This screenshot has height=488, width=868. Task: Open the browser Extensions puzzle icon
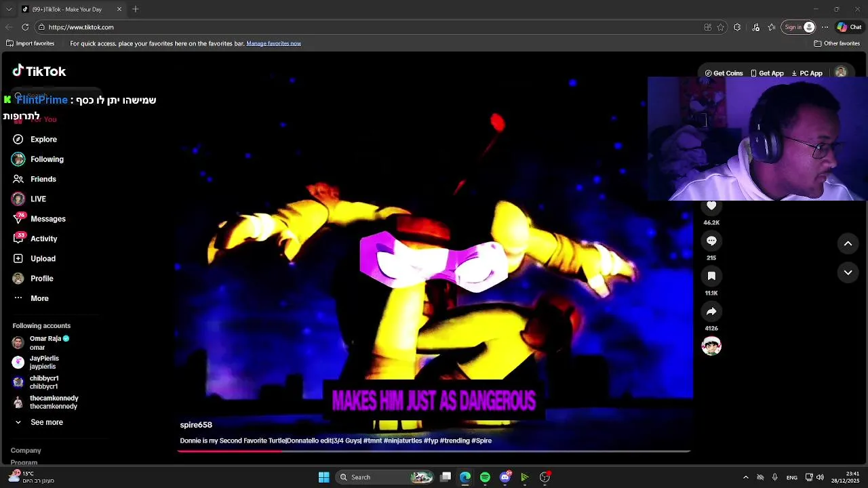tap(737, 27)
